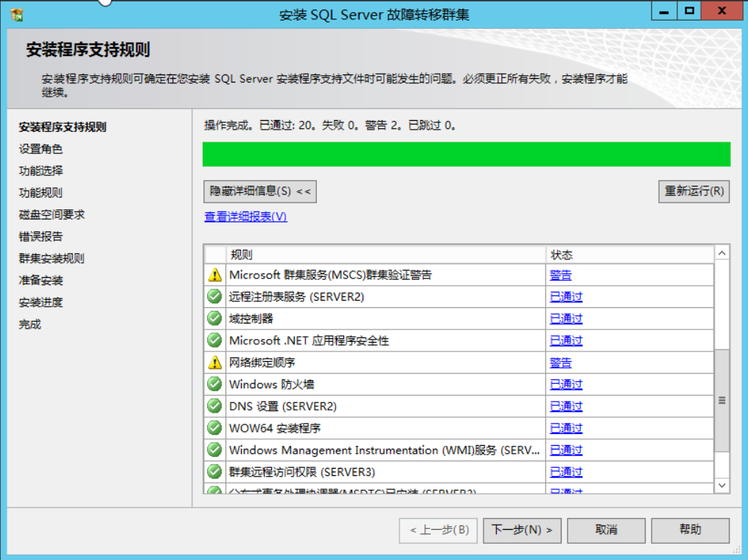Image resolution: width=748 pixels, height=560 pixels.
Task: Click the 规则 column header
Action: (385, 255)
